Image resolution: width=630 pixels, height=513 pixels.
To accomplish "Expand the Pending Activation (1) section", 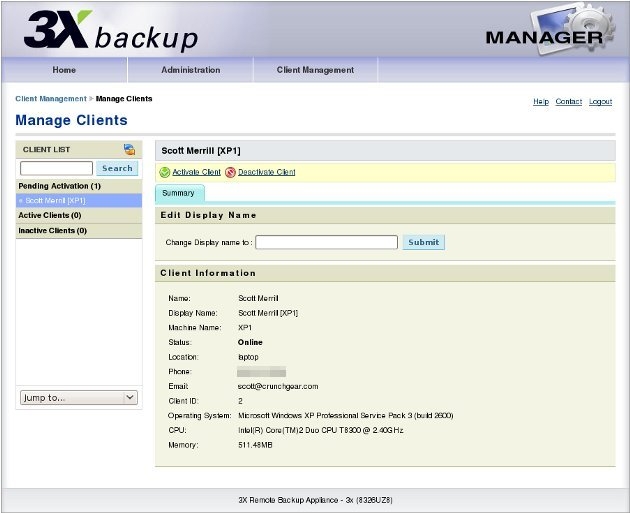I will point(79,186).
